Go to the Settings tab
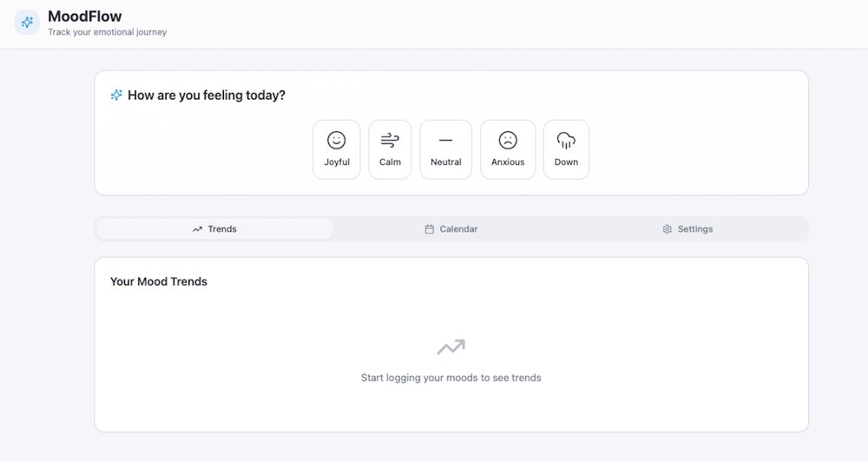Viewport: 868px width, 461px height. coord(687,229)
